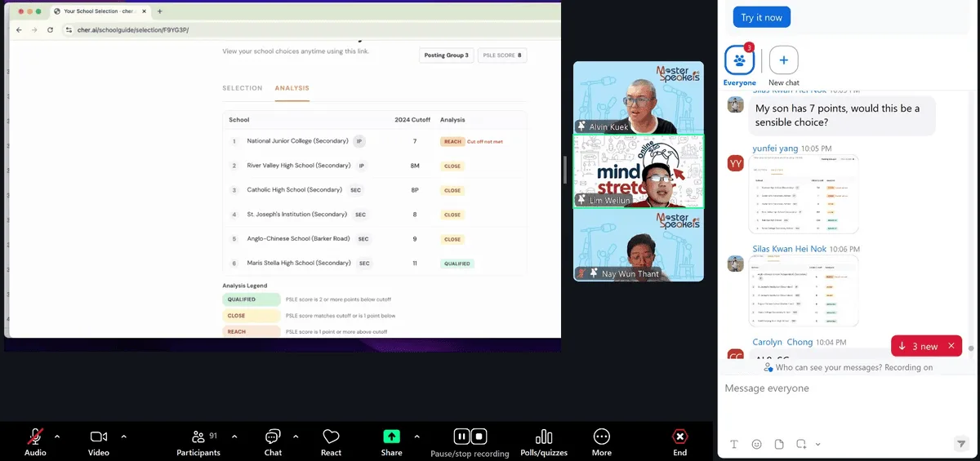Open the Video options caret

click(124, 437)
